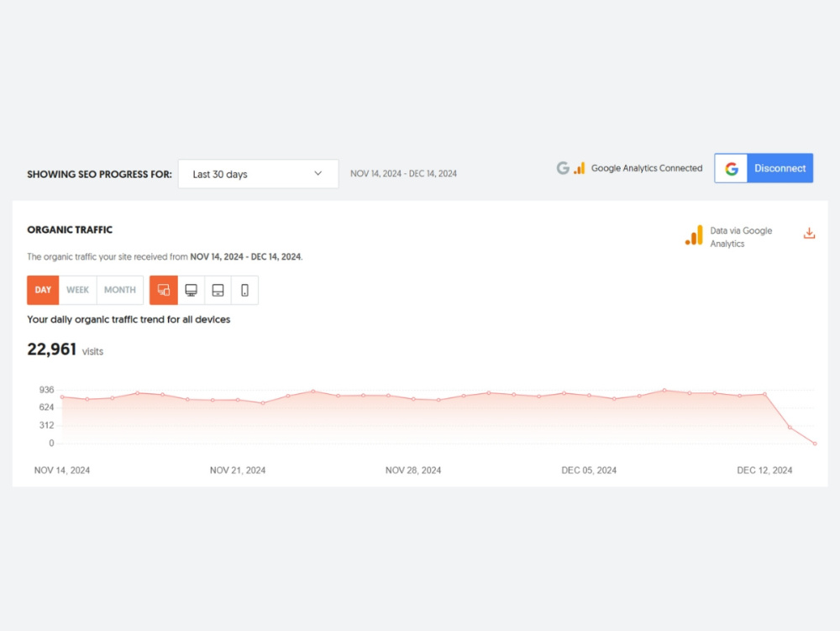Click the Google Analytics bars icon near Connected
The width and height of the screenshot is (840, 631).
click(x=579, y=168)
